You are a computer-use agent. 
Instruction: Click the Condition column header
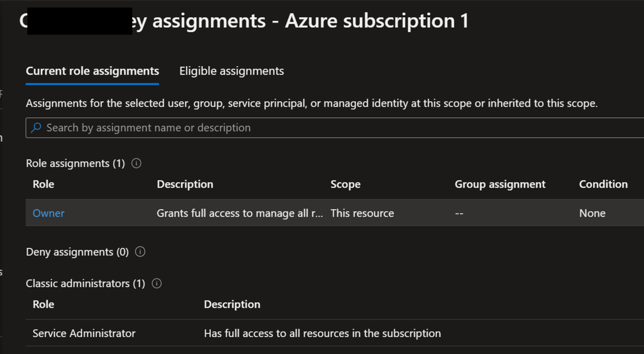(x=604, y=184)
